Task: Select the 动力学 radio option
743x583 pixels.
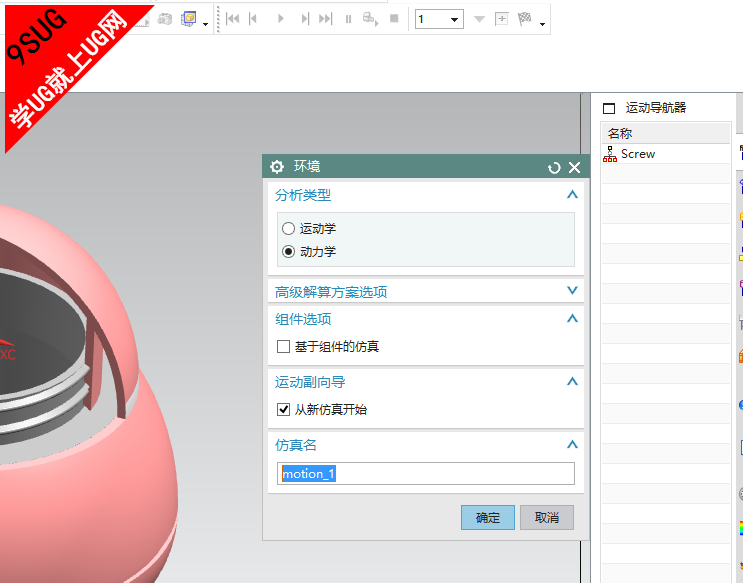Action: (288, 251)
